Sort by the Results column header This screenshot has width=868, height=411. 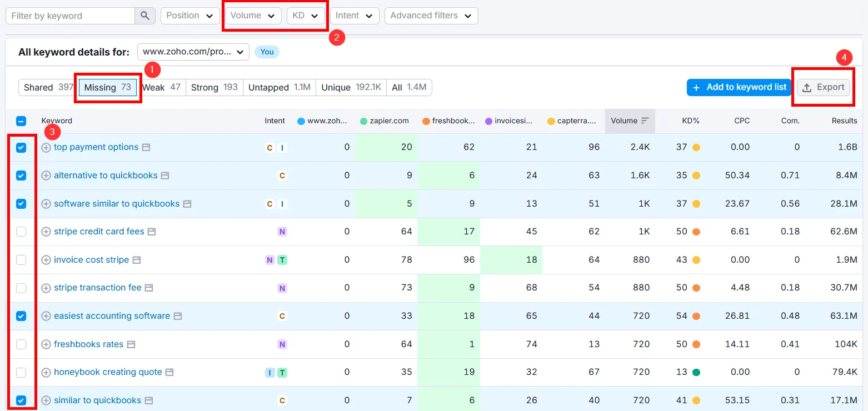pos(844,121)
